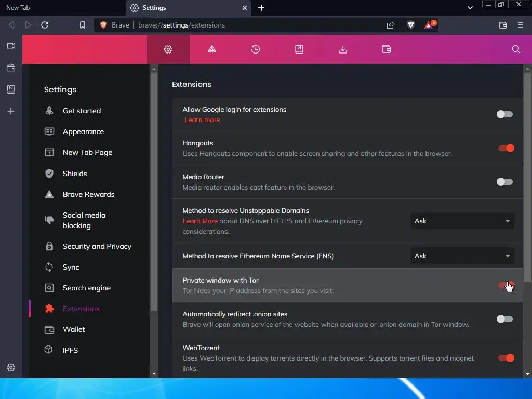Viewport: 532px width, 399px height.
Task: Open Brave Talk camera icon in sidebar
Action: pos(11,46)
